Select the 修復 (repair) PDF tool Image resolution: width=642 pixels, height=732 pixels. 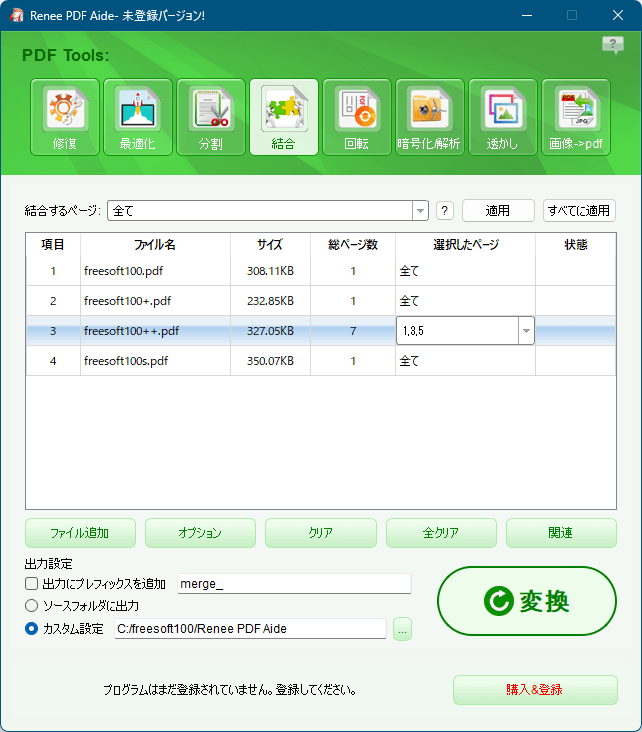65,117
